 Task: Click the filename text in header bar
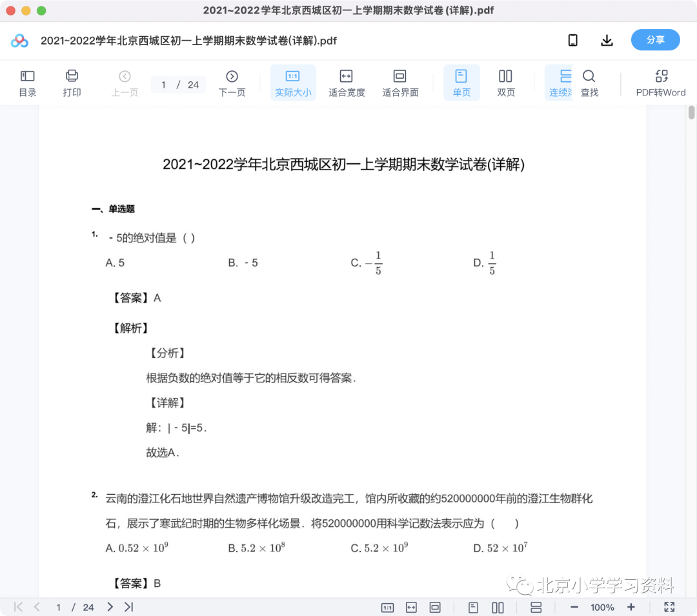188,41
